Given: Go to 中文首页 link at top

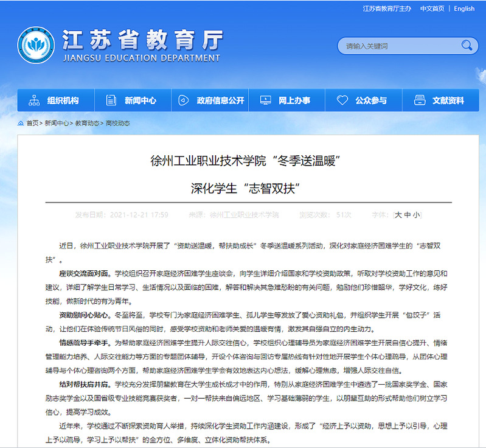Looking at the screenshot, I should coord(432,9).
